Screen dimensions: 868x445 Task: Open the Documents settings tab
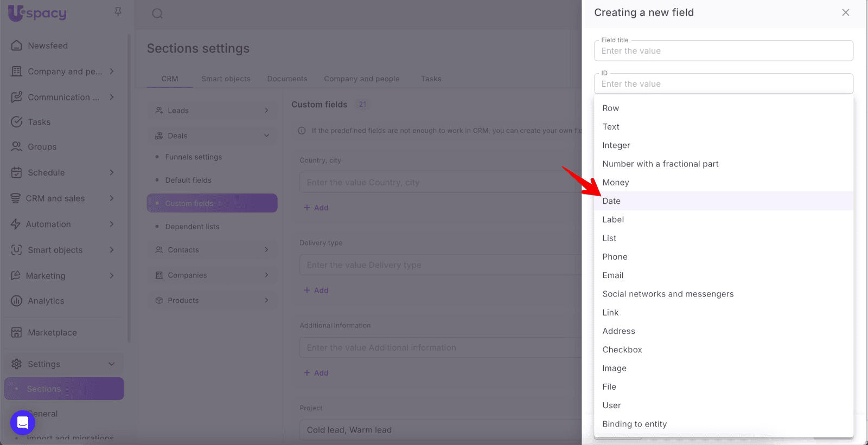point(287,79)
